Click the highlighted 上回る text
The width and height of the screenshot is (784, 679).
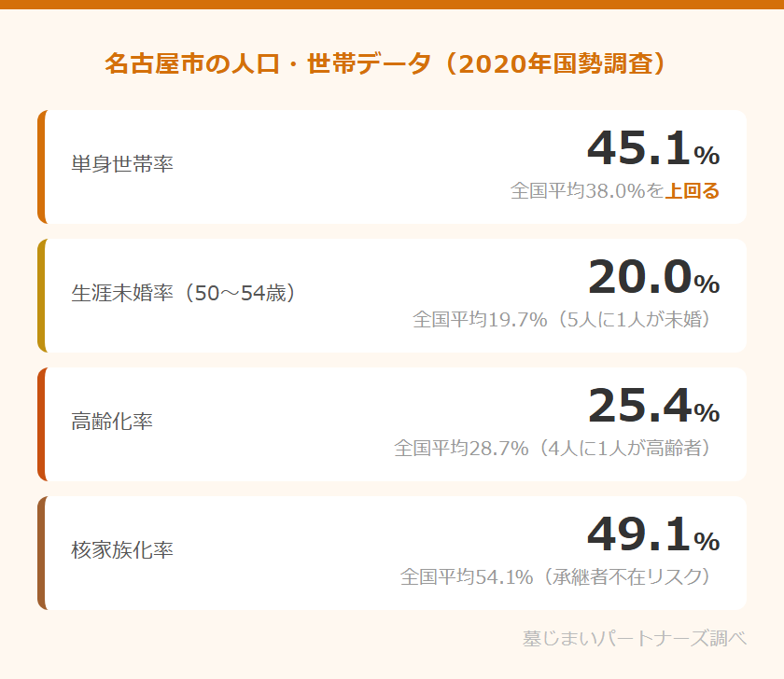pos(692,191)
